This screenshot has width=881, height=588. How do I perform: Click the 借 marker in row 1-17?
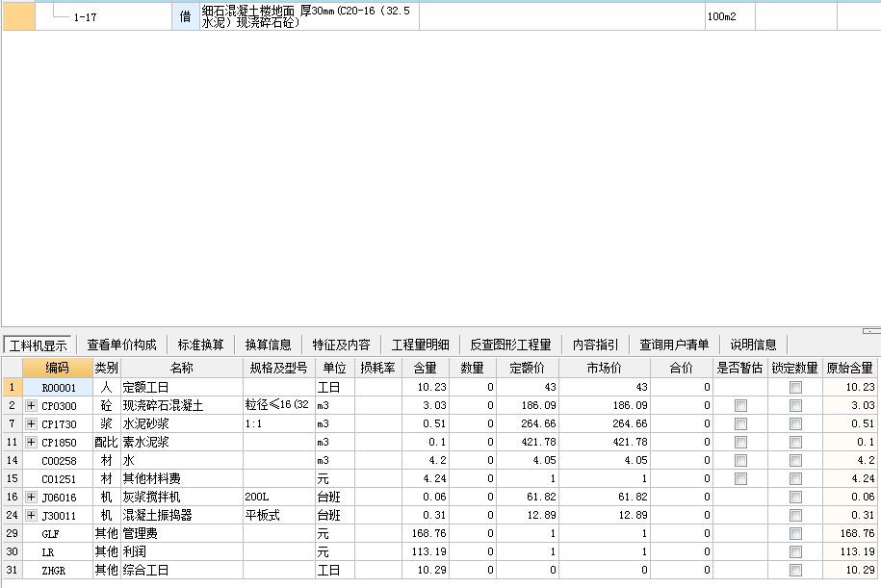pos(186,17)
